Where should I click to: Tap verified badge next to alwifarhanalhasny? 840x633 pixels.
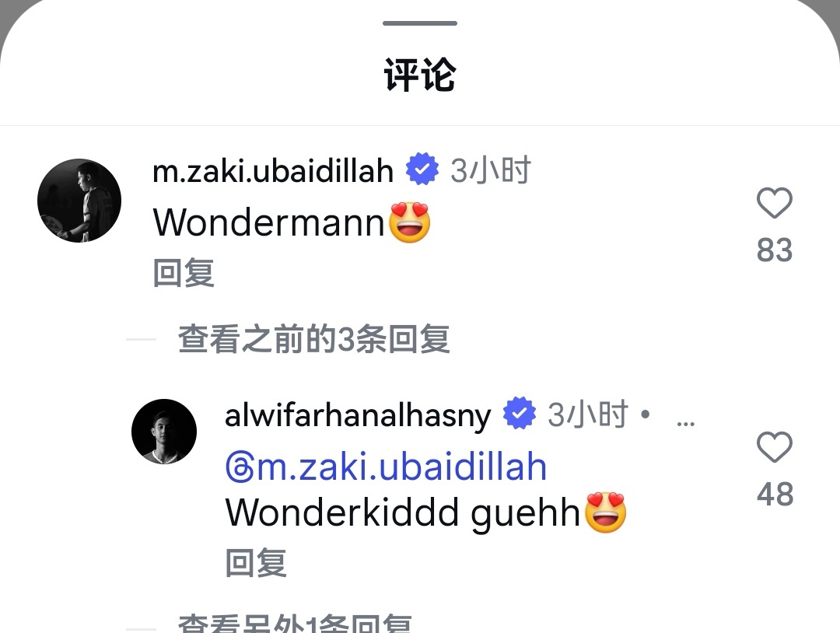coord(519,414)
